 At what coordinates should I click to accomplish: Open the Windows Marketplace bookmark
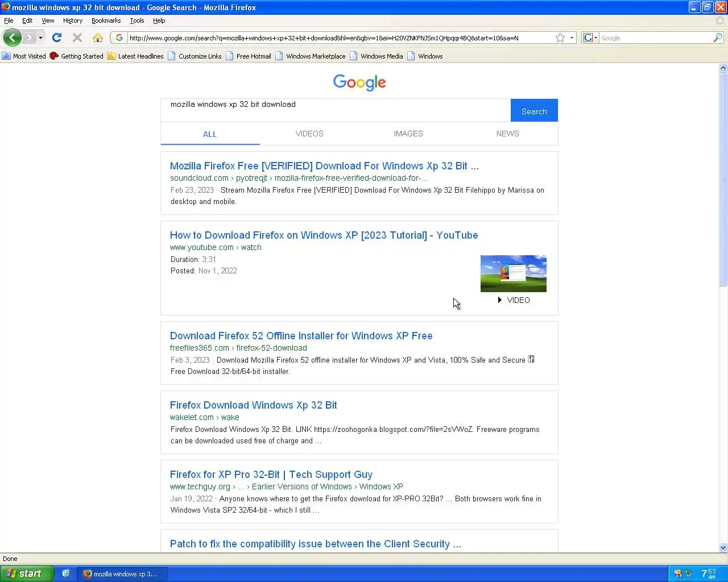pos(311,56)
